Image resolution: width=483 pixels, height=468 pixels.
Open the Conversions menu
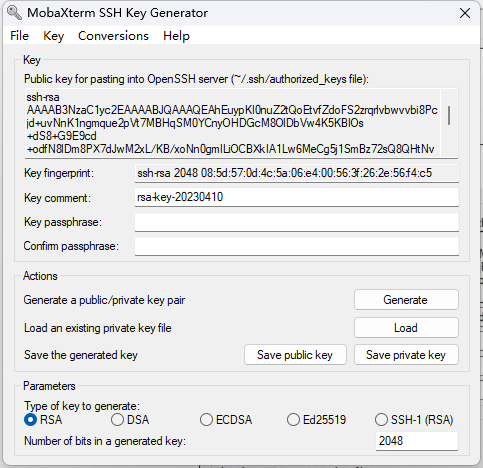coord(113,36)
